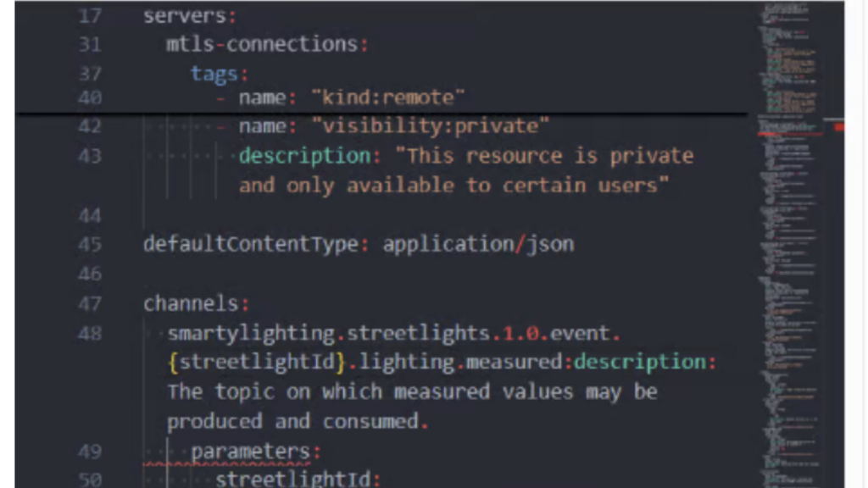This screenshot has width=868, height=488.
Task: Place cursor on the channels: key
Action: (194, 303)
